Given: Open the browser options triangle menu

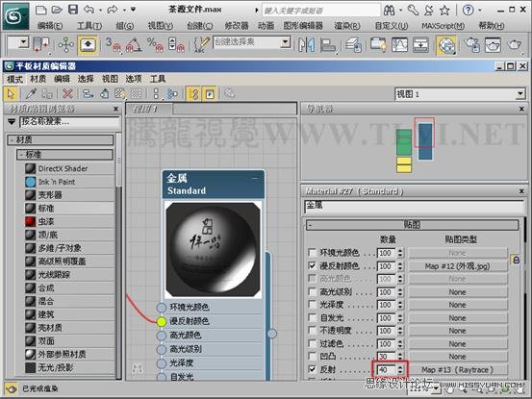Looking at the screenshot, I should [12, 121].
